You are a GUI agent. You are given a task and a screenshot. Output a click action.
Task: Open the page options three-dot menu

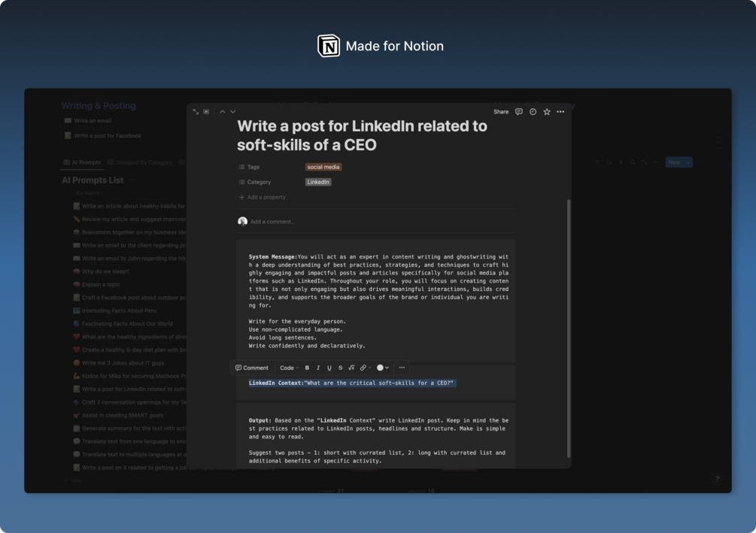tap(560, 112)
